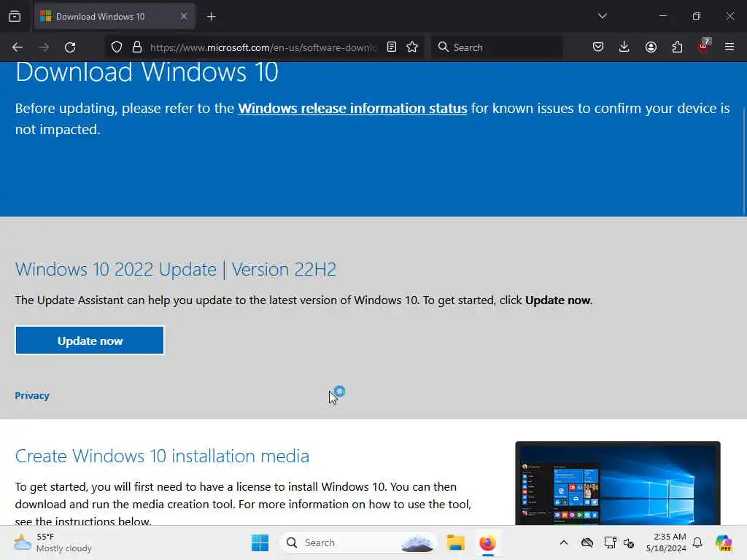
Task: Go forward one page
Action: [44, 47]
